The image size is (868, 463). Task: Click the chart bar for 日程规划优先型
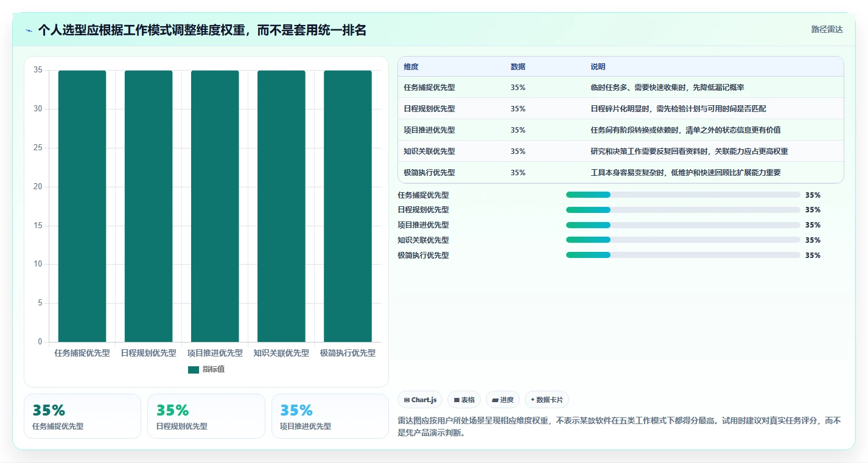[x=149, y=206]
